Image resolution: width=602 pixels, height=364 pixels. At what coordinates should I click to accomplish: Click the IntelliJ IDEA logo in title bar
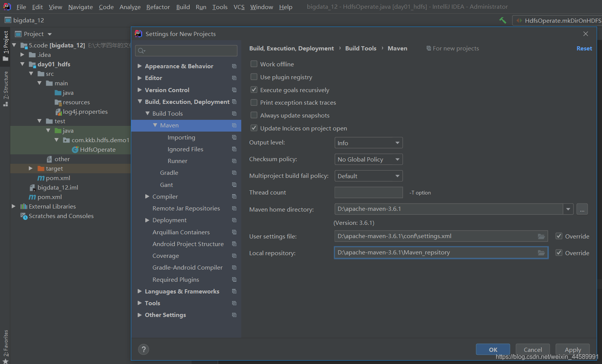click(7, 6)
